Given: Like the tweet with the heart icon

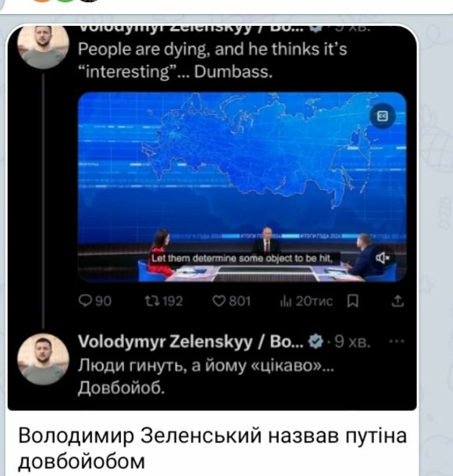Looking at the screenshot, I should [x=231, y=301].
